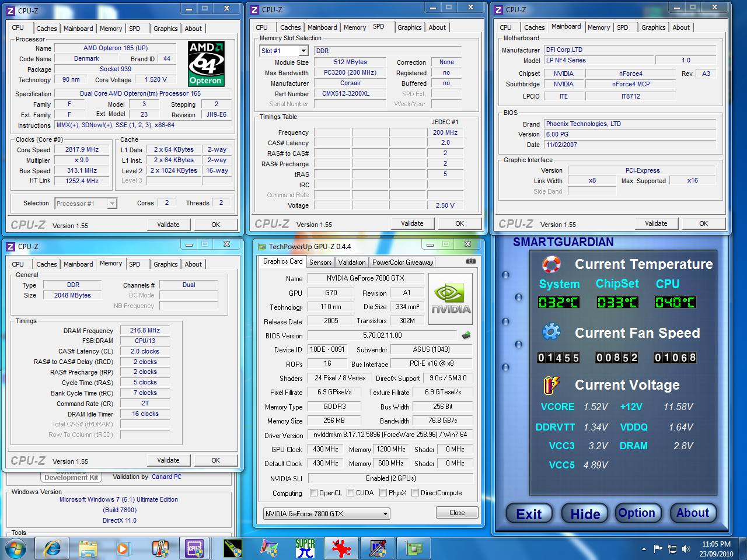Click the volume speaker tray icon
This screenshot has width=747, height=560.
pyautogui.click(x=686, y=549)
